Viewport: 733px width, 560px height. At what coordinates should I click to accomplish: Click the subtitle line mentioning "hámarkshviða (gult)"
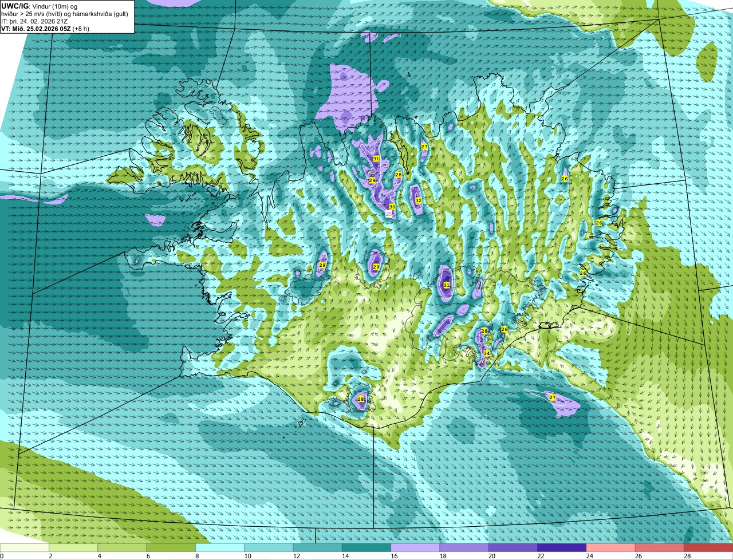65,14
